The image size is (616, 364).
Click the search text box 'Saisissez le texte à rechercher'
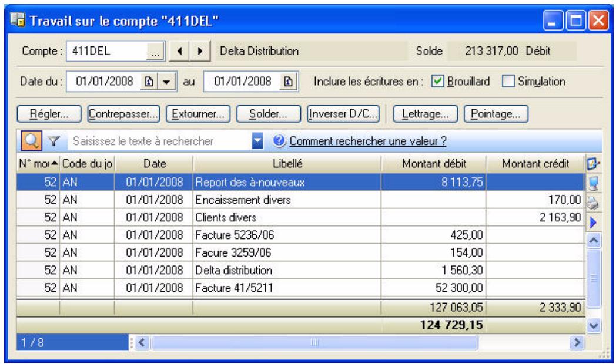(x=159, y=141)
